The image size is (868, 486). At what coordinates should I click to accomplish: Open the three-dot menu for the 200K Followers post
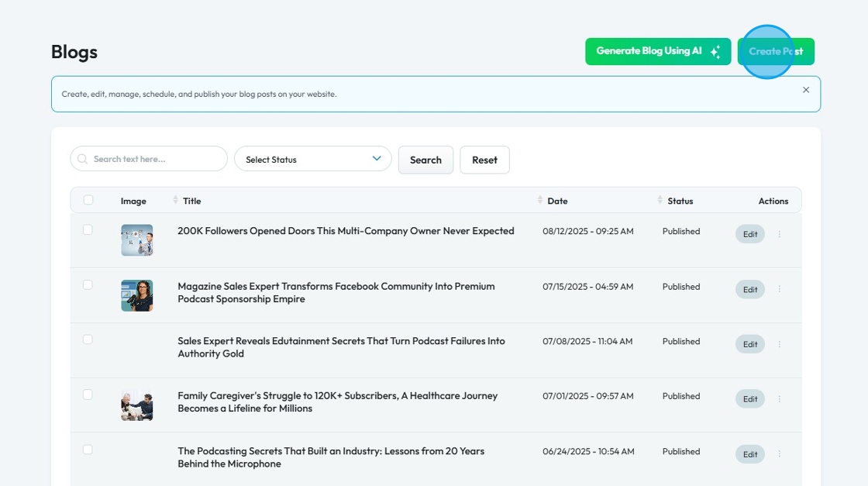pos(779,234)
